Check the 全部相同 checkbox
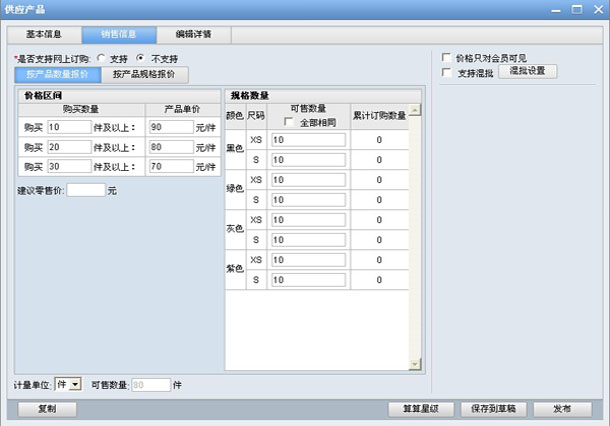Viewport: 610px width, 426px height. point(289,122)
